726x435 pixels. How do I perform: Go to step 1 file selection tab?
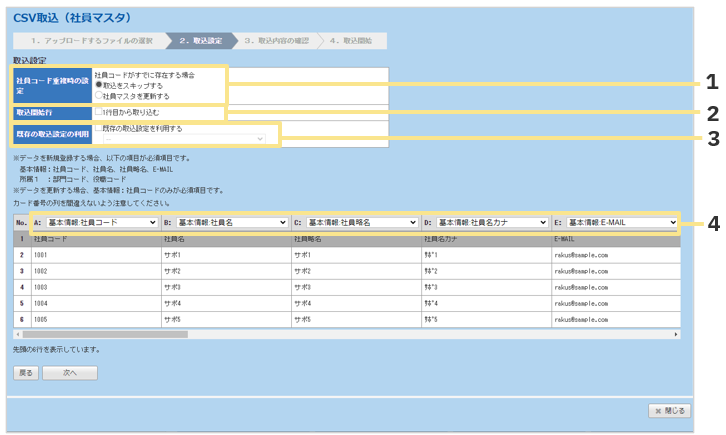point(88,41)
